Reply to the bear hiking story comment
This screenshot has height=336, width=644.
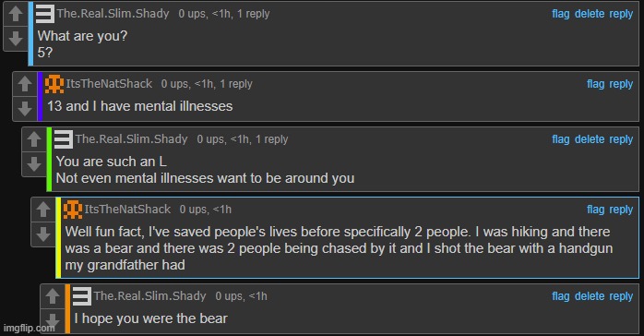click(621, 210)
